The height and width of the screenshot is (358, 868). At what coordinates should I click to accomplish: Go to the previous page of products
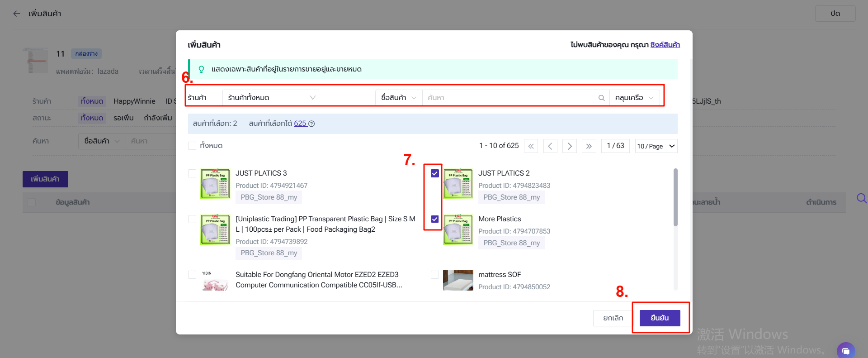[x=550, y=146]
